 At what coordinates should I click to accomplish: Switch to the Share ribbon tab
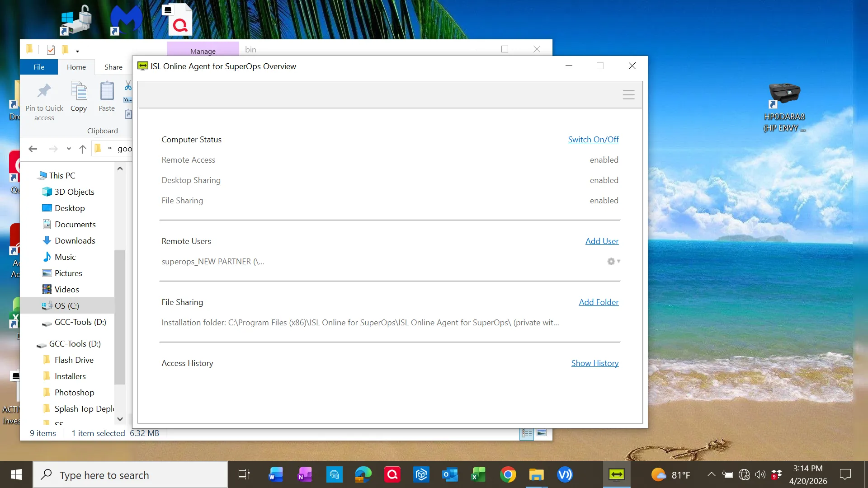(113, 67)
